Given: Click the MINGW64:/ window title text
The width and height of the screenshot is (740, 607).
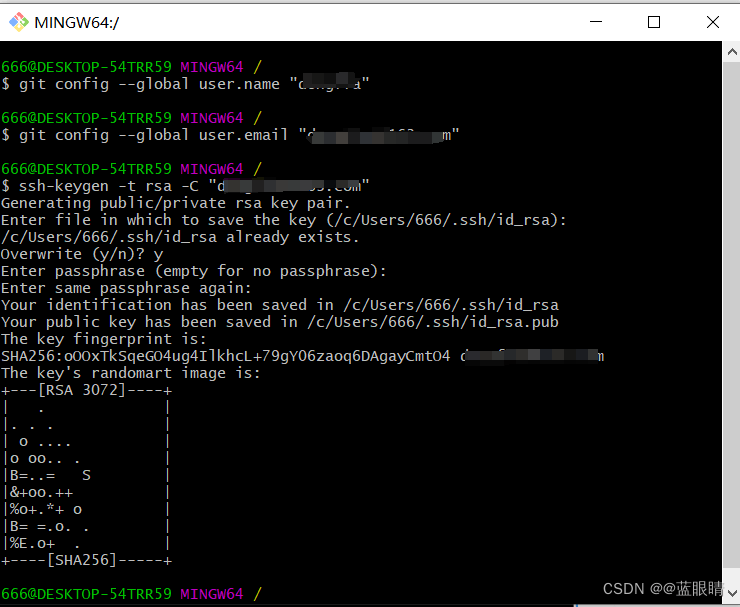Looking at the screenshot, I should click(x=77, y=22).
